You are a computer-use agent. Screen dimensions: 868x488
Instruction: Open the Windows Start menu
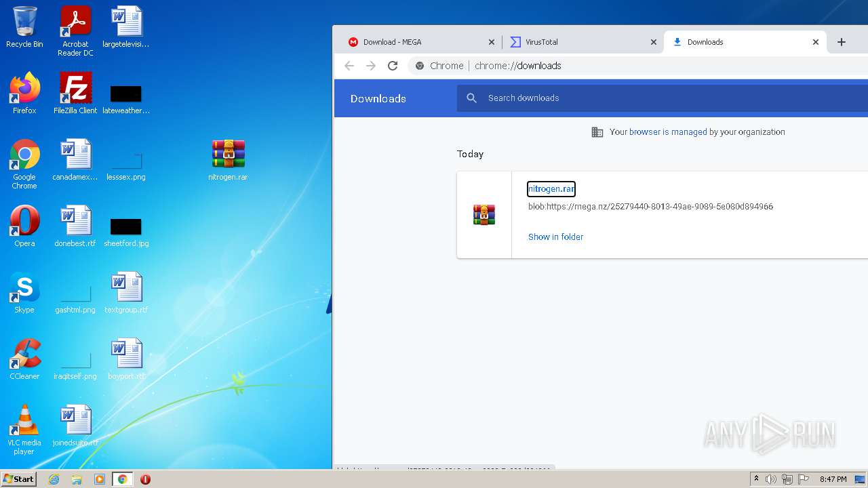[19, 479]
